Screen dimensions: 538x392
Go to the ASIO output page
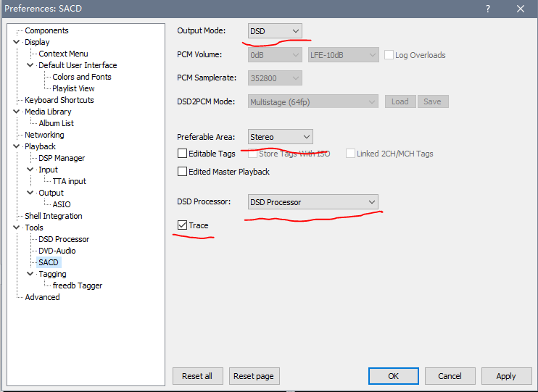(x=62, y=204)
